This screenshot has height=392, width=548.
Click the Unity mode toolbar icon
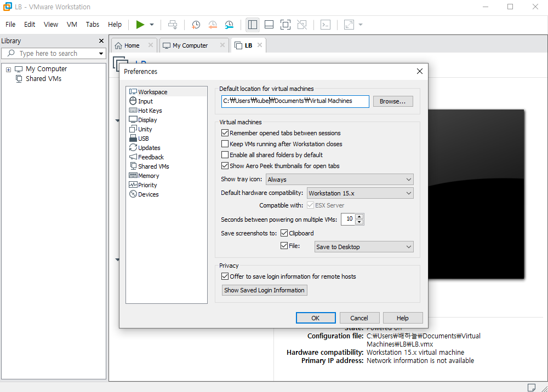click(x=302, y=25)
